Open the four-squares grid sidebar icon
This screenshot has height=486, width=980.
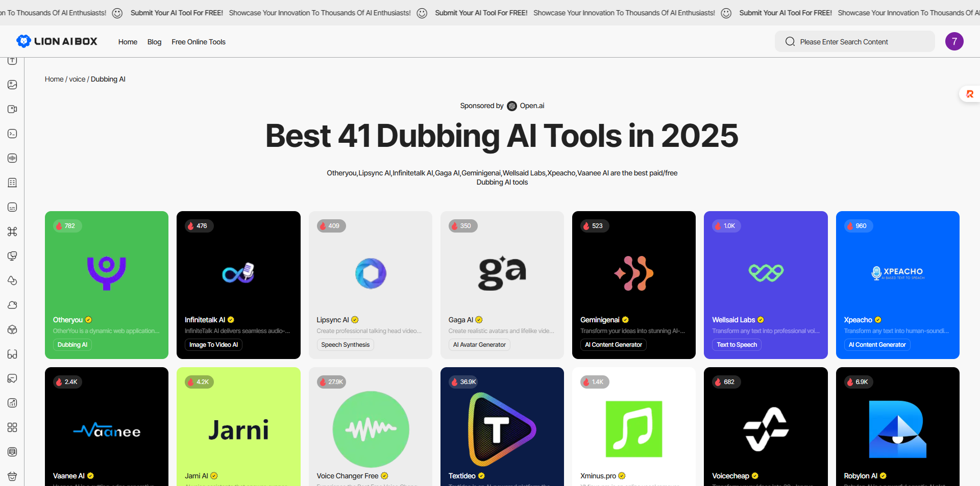[12, 427]
